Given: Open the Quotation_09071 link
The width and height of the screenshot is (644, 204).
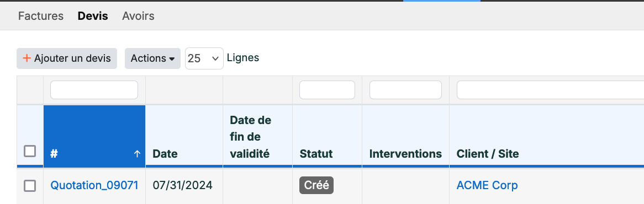Looking at the screenshot, I should point(94,185).
